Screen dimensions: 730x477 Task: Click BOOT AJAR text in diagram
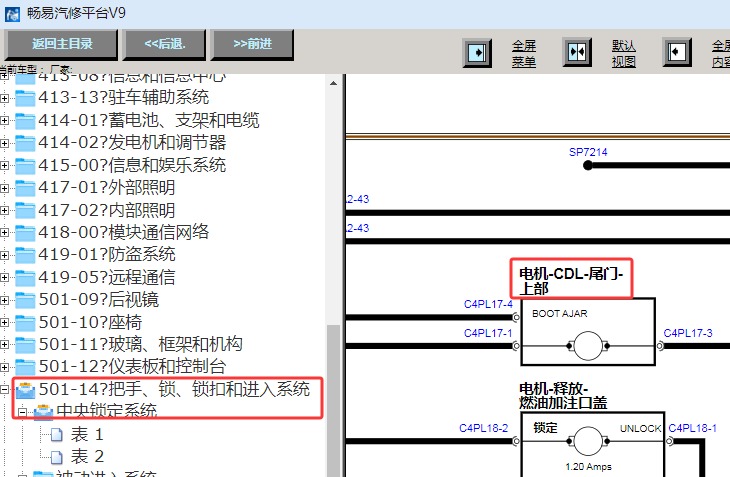click(560, 314)
